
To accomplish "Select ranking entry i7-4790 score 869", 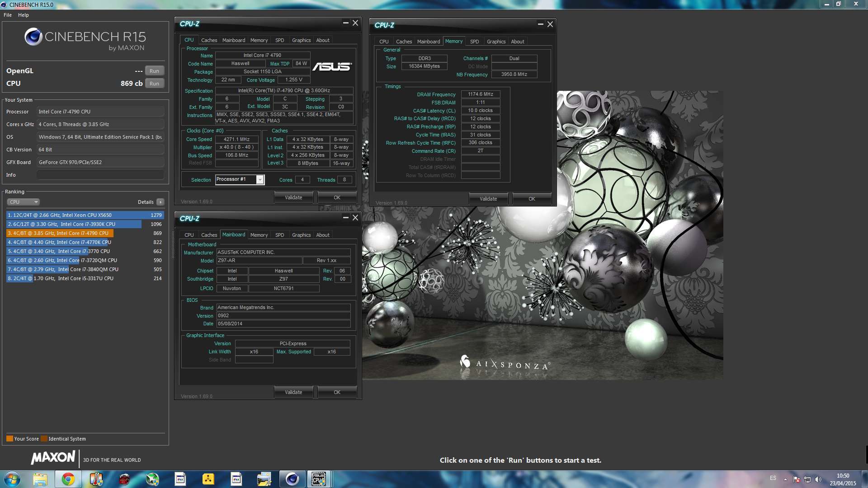I will click(x=85, y=233).
